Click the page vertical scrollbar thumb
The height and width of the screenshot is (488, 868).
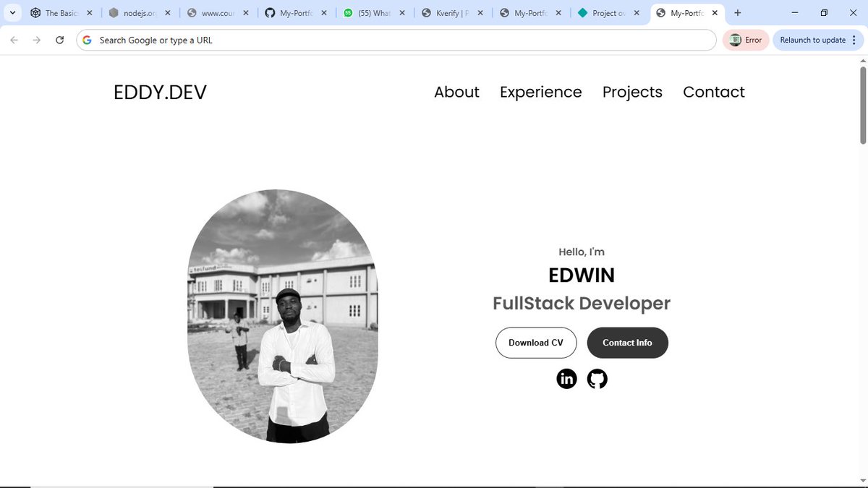pyautogui.click(x=863, y=106)
